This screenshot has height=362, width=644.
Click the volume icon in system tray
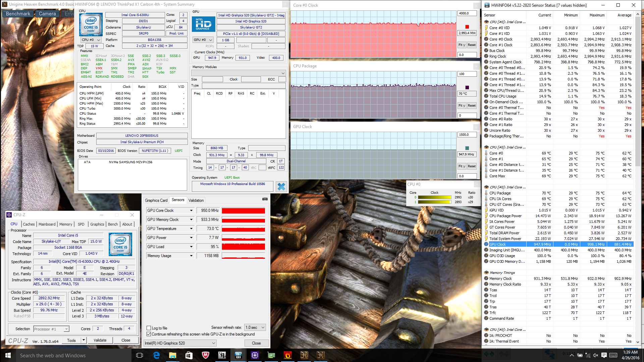point(596,355)
